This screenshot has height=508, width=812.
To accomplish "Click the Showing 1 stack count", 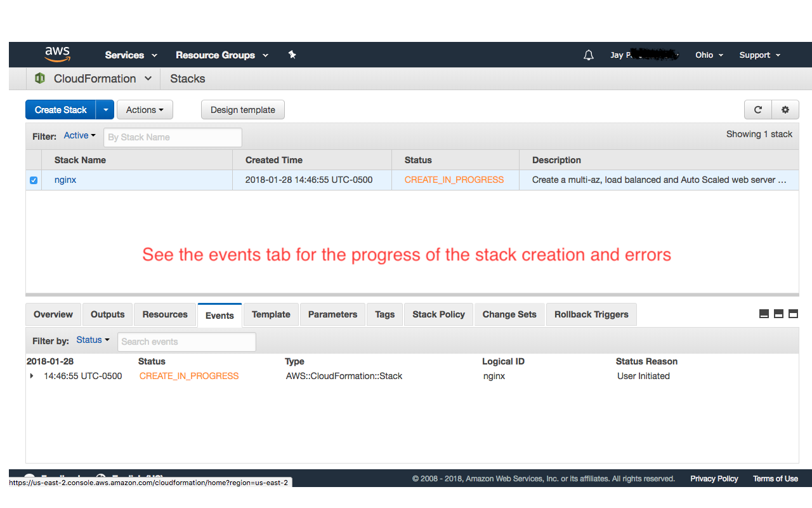I will pos(759,134).
